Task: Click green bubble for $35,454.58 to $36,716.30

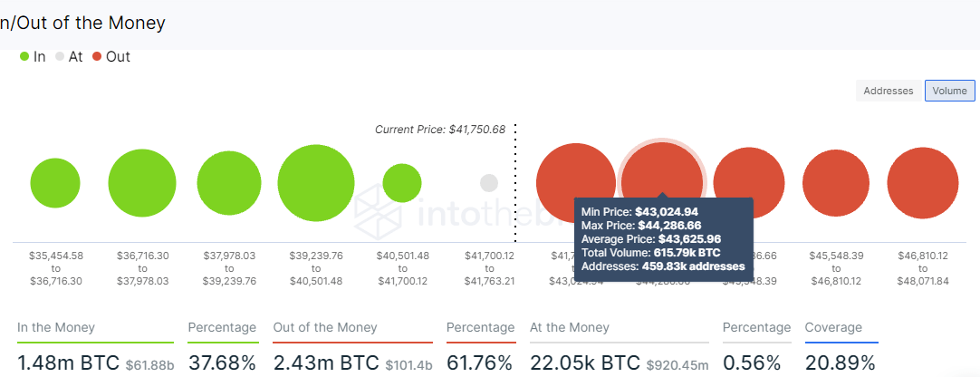Action: pos(55,183)
